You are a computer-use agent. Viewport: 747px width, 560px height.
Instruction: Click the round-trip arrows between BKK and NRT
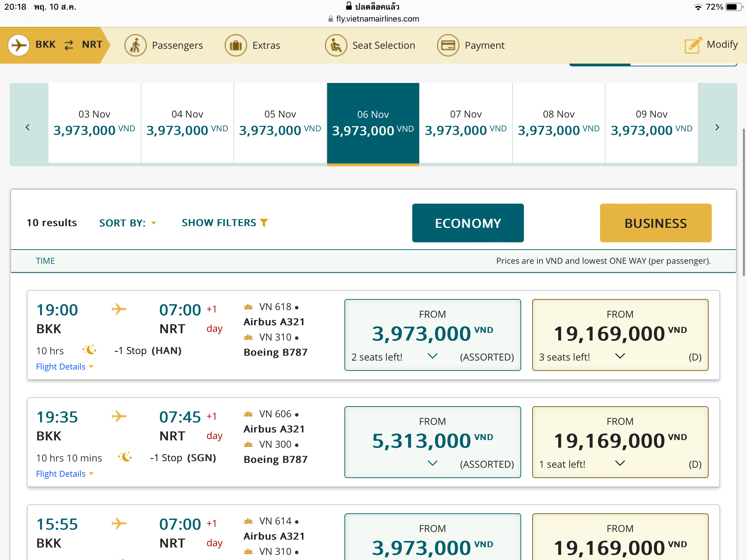coord(69,45)
